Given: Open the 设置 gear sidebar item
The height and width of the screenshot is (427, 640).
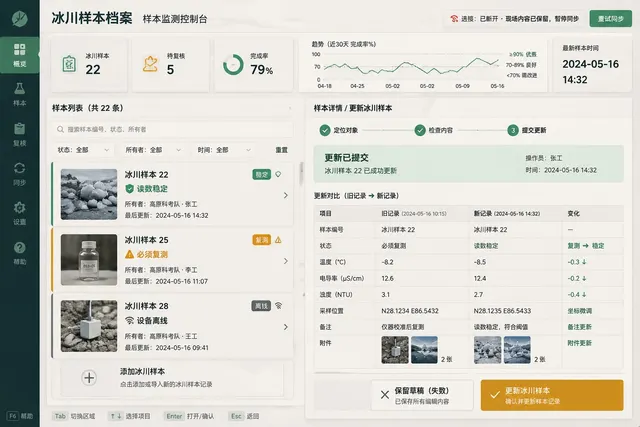Looking at the screenshot, I should 20,213.
